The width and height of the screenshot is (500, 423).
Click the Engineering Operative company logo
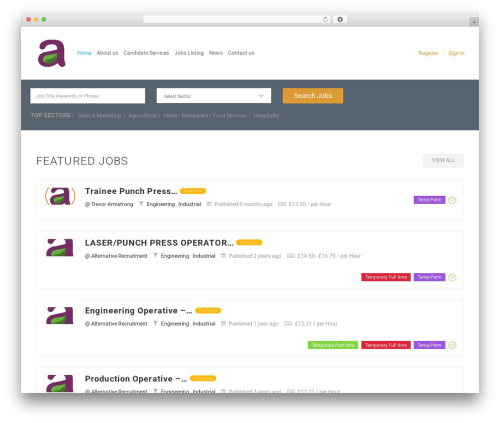point(60,316)
